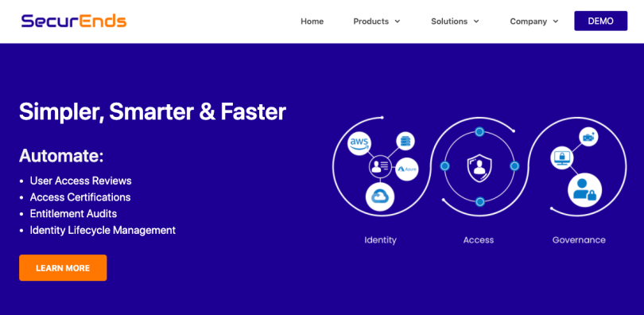Viewport: 644px width, 315px height.
Task: Open the Products menu
Action: click(370, 21)
